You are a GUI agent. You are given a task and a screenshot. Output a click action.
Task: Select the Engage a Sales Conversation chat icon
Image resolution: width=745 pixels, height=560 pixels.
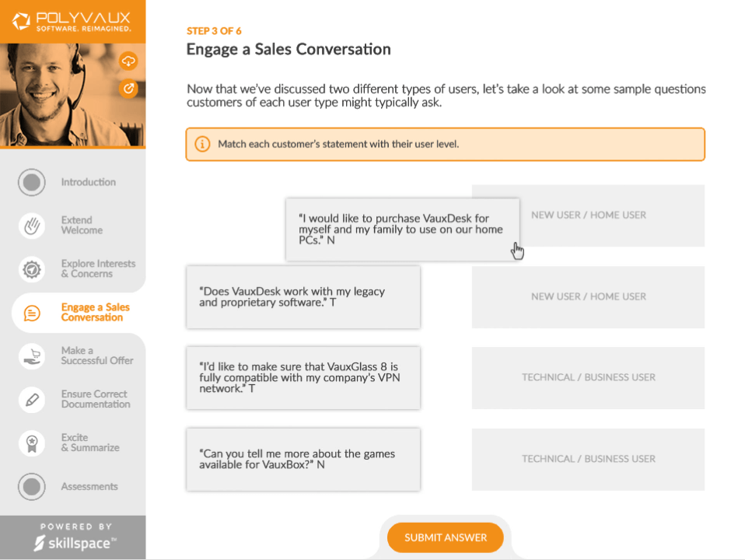30,313
